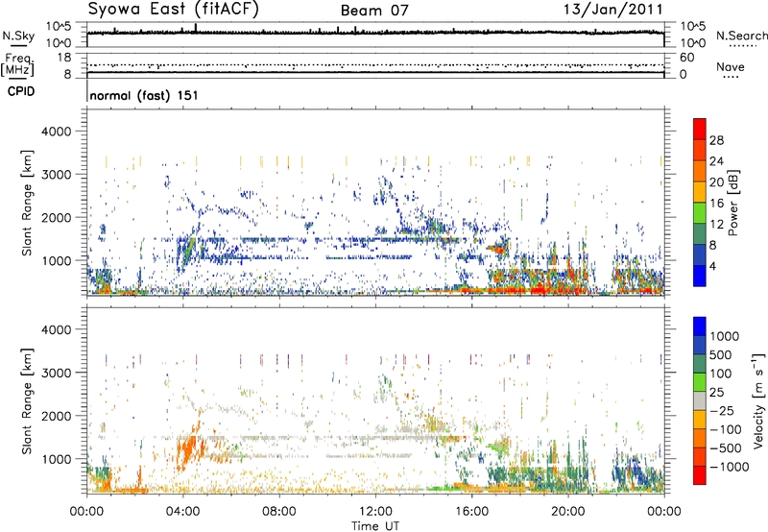Click the '20' label on the Power colorbar
The height and width of the screenshot is (532, 768).
pyautogui.click(x=716, y=182)
